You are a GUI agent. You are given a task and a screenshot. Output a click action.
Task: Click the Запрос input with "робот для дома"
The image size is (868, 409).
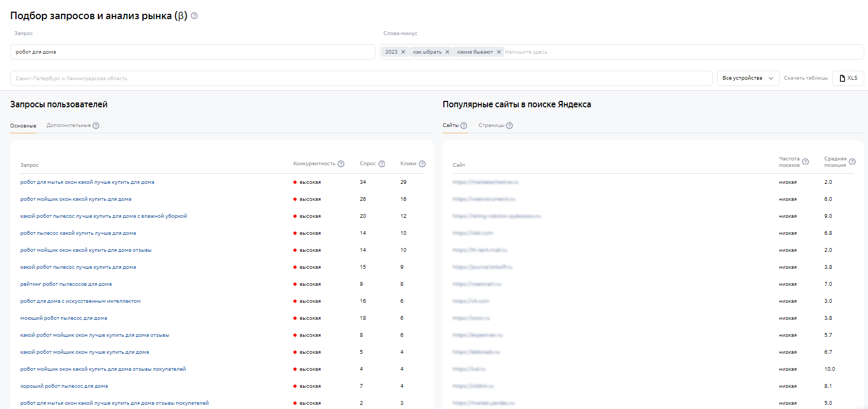coord(192,52)
